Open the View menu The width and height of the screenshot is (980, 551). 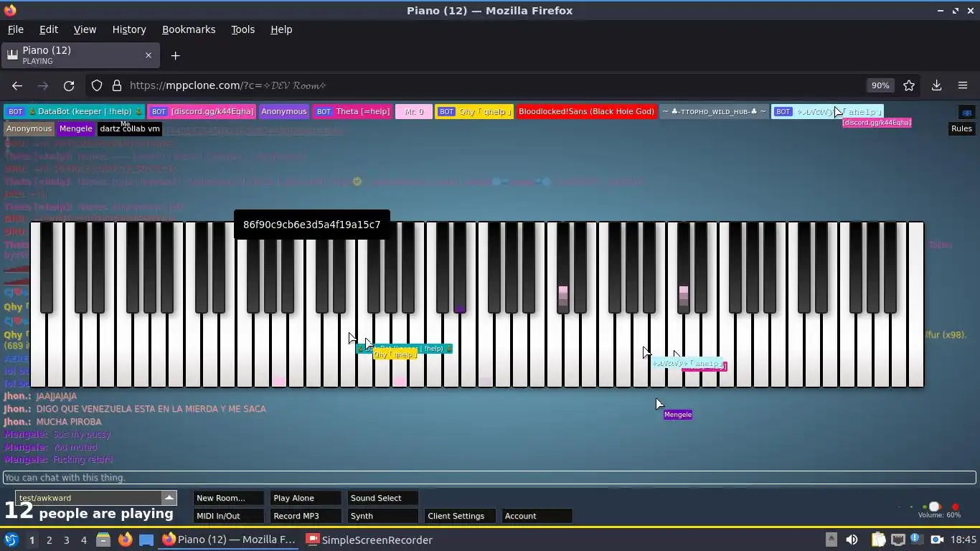tap(85, 29)
